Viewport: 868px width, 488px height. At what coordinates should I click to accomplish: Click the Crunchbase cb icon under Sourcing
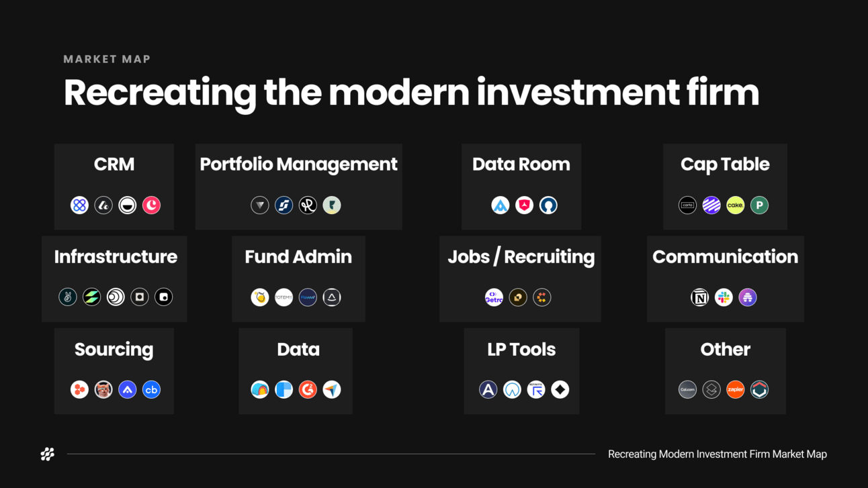click(x=151, y=389)
